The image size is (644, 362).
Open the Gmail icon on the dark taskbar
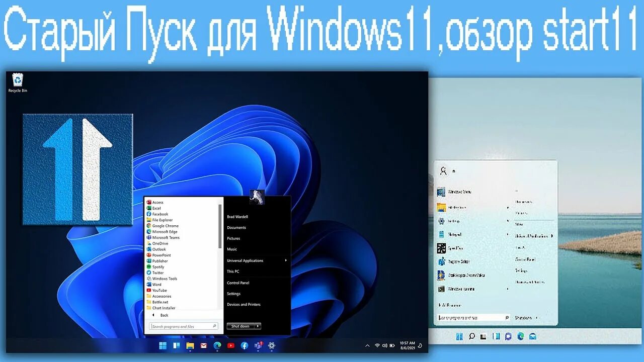[x=204, y=345]
